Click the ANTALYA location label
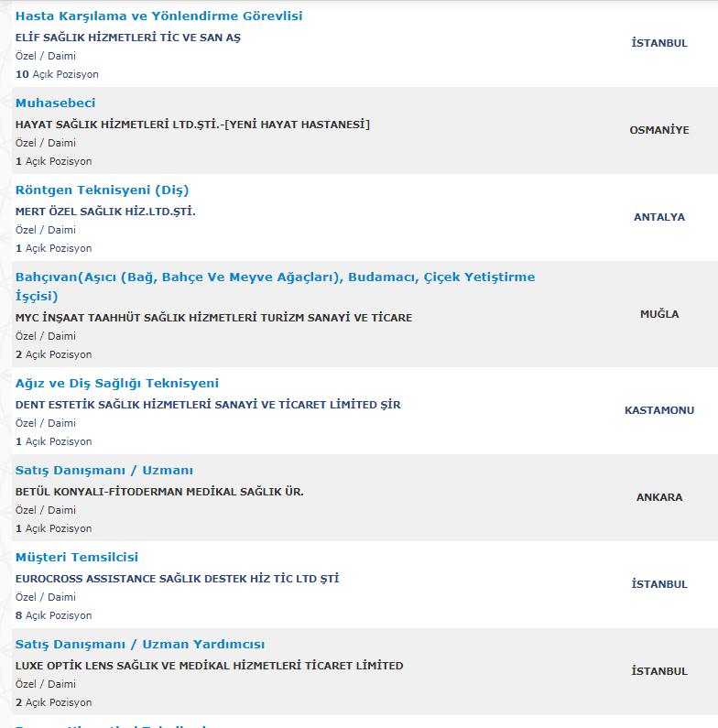The width and height of the screenshot is (718, 728). point(659,217)
